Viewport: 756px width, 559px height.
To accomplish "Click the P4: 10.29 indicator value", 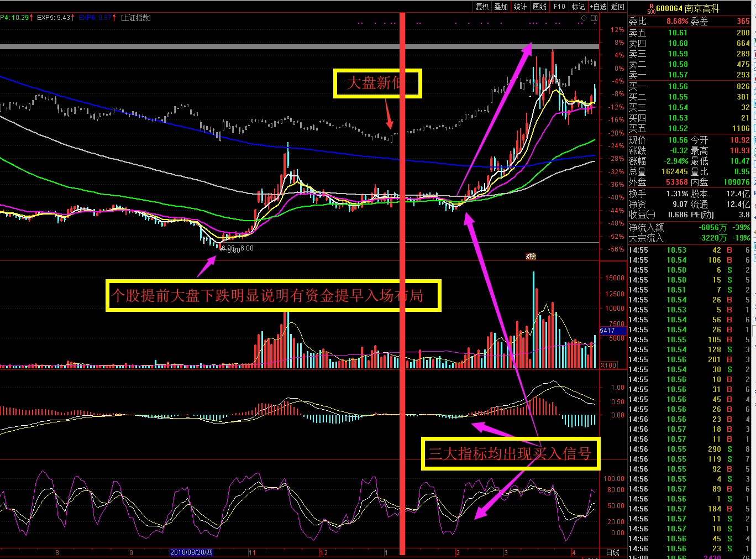I will (17, 18).
